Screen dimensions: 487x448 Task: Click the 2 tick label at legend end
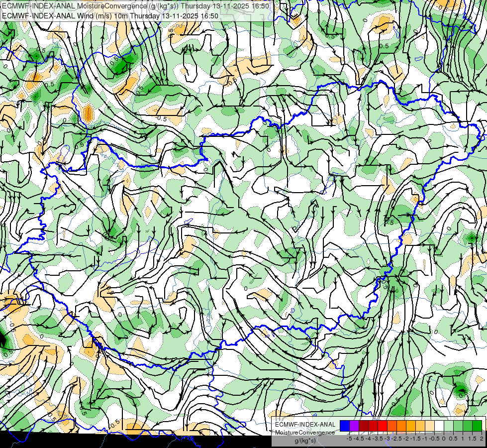click(x=482, y=439)
